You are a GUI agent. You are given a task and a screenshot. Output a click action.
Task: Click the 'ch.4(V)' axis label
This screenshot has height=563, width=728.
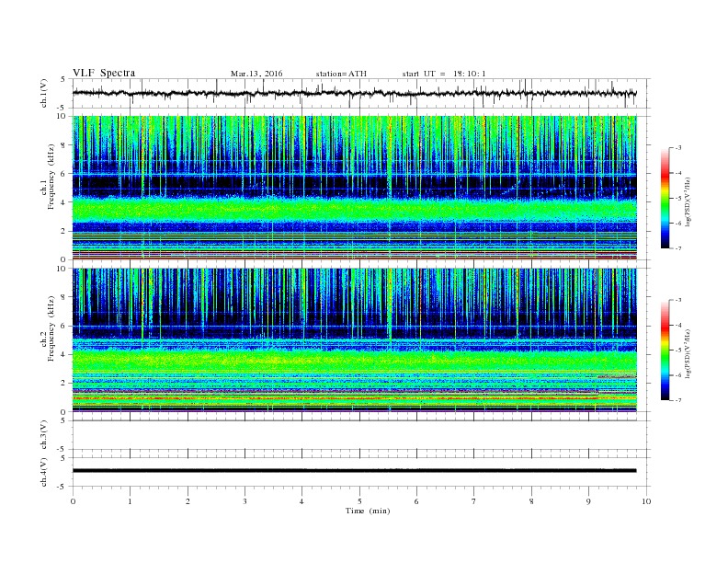click(x=44, y=472)
